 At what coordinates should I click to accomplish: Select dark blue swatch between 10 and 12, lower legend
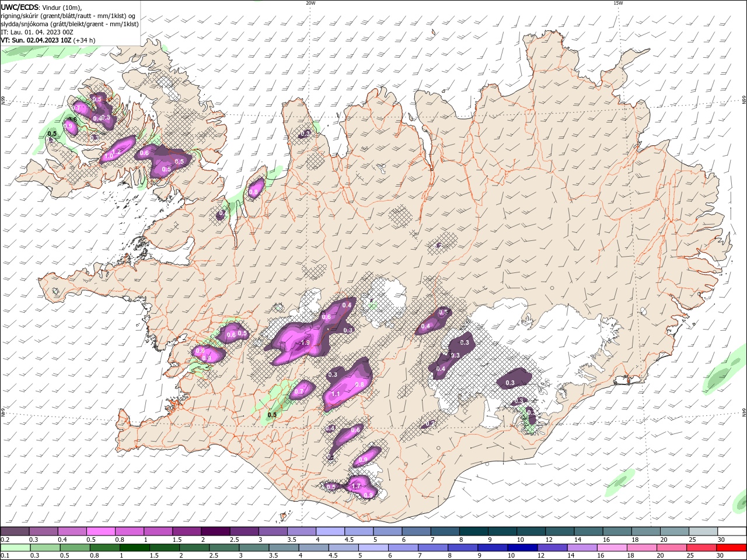pos(523,547)
